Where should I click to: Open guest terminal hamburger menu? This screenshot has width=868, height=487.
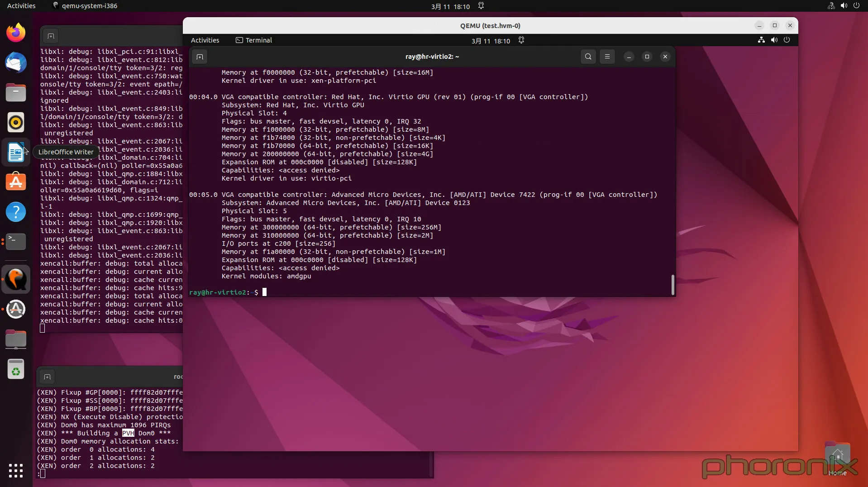(607, 57)
